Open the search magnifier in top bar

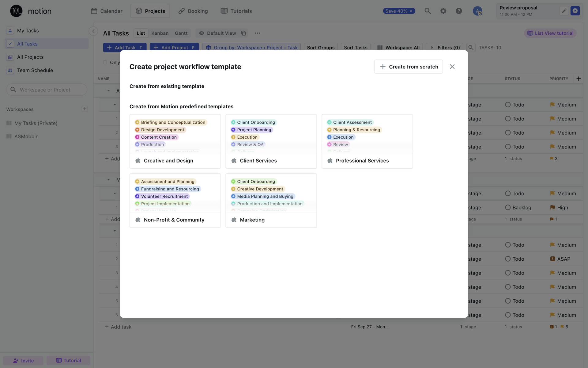[x=428, y=11]
